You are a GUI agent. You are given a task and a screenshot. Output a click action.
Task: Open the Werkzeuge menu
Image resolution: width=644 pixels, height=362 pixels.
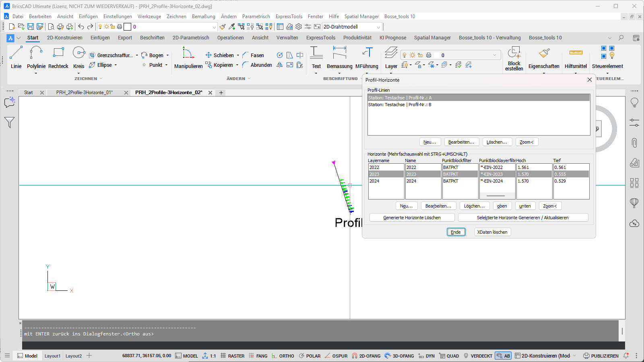tap(149, 16)
